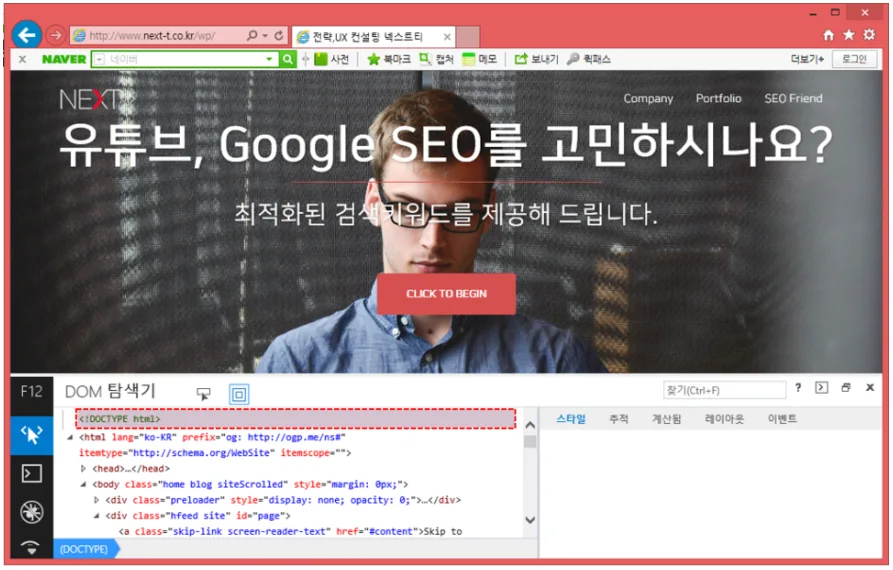893x570 pixels.
Task: Open developer tools help question mark
Action: coord(798,388)
